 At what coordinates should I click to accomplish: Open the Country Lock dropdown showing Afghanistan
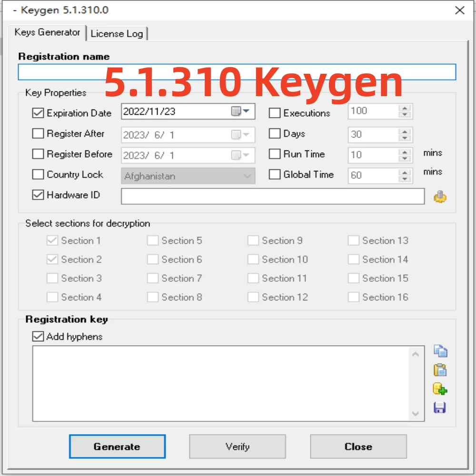247,176
